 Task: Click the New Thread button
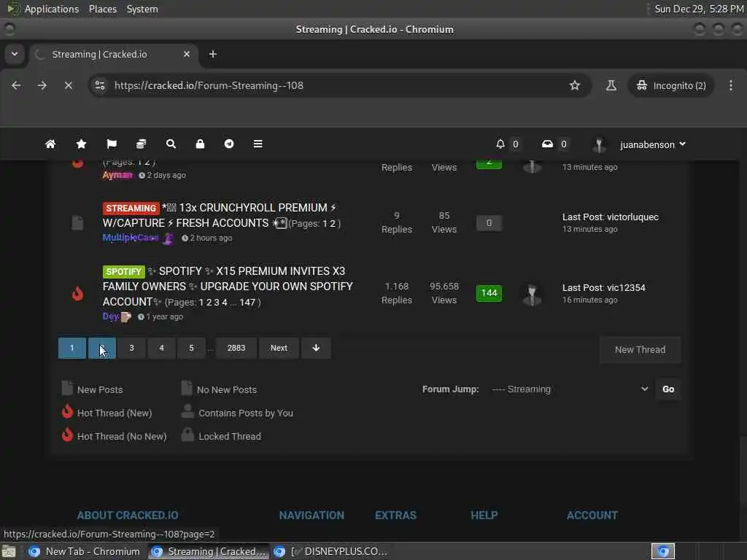pos(640,349)
